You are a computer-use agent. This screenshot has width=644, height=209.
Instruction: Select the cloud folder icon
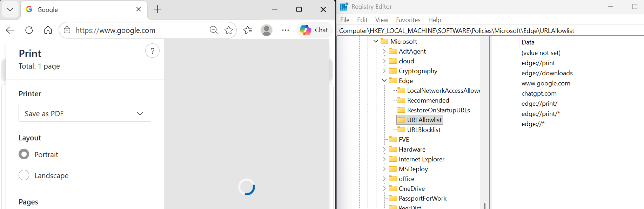coord(393,61)
